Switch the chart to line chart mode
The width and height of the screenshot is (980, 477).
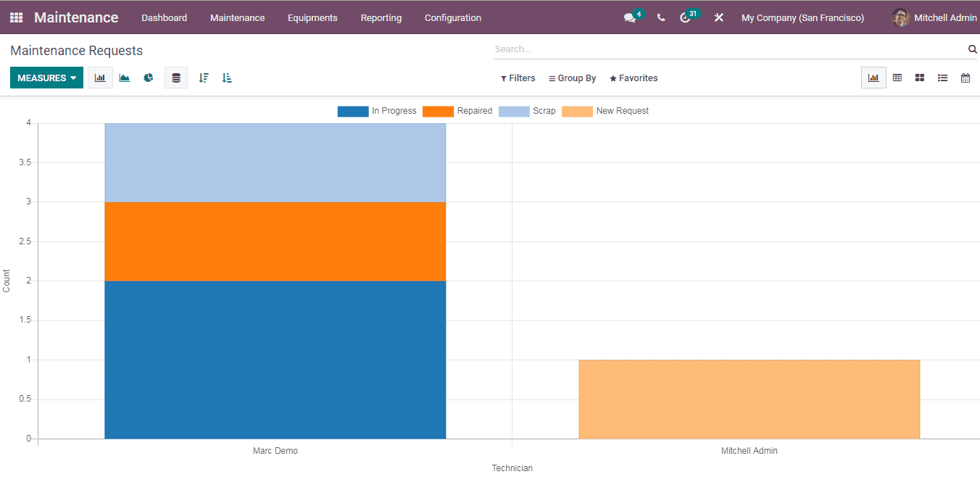pyautogui.click(x=124, y=78)
